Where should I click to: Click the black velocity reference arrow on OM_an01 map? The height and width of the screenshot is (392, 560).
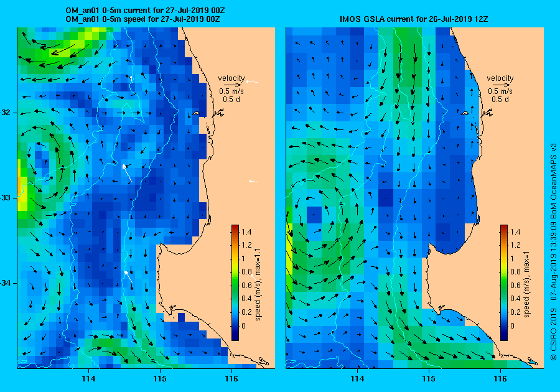pyautogui.click(x=233, y=85)
